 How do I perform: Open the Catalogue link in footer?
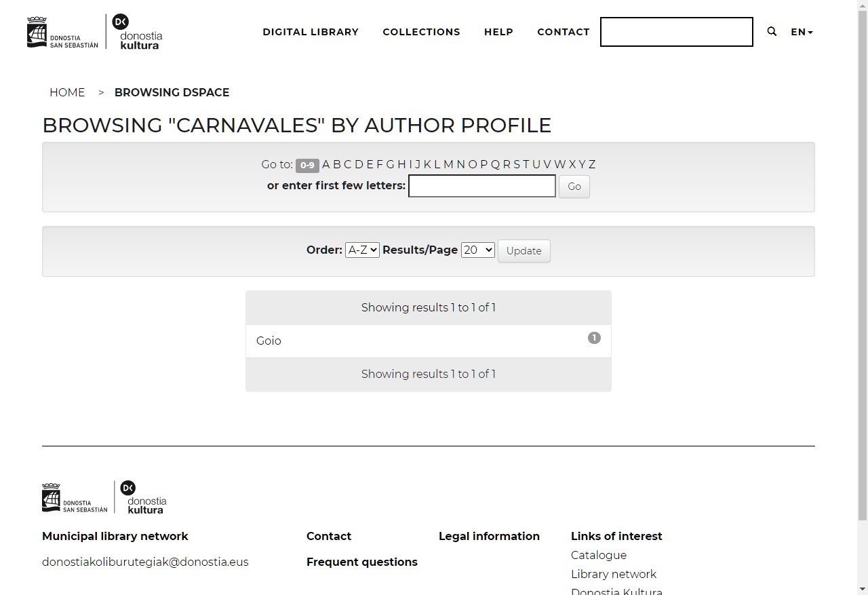[x=598, y=555]
